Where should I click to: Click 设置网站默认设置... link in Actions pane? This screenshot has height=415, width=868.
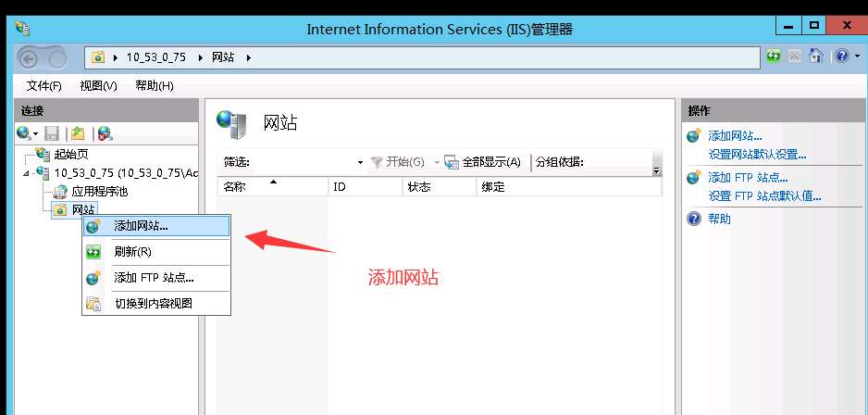[x=756, y=155]
